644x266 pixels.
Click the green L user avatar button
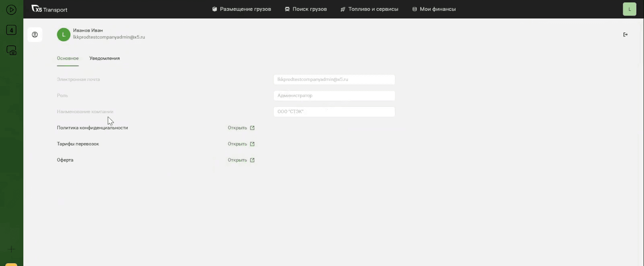(x=630, y=9)
